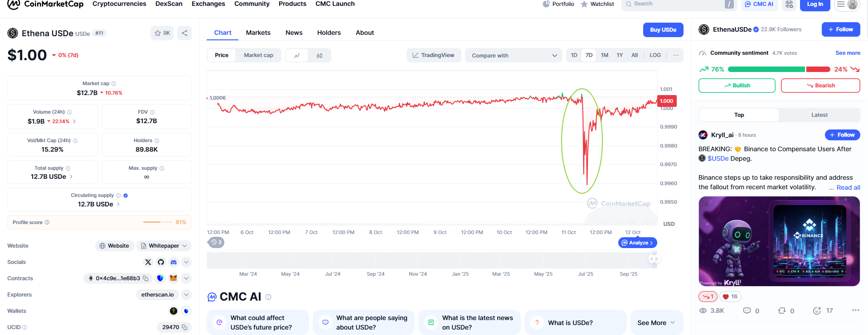Image resolution: width=868 pixels, height=335 pixels.
Task: Click the share icon next to 9K
Action: click(184, 33)
